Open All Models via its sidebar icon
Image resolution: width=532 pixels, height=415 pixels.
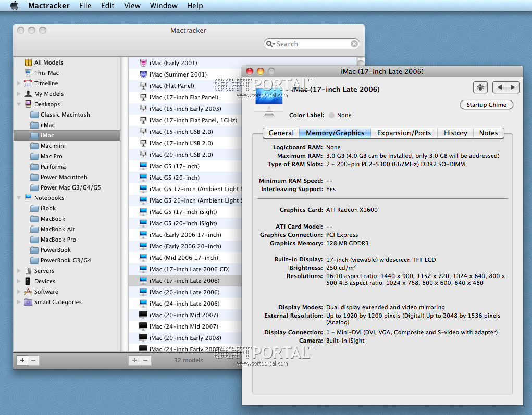pyautogui.click(x=28, y=62)
